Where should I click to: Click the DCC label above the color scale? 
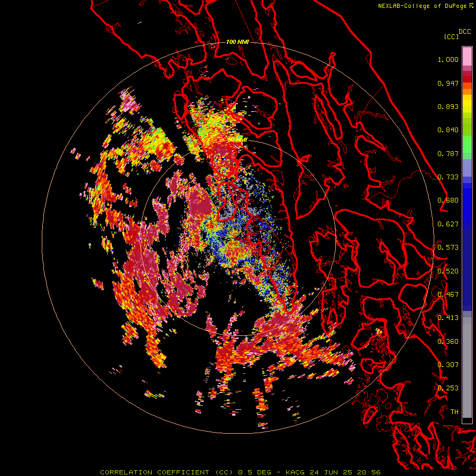pos(465,32)
